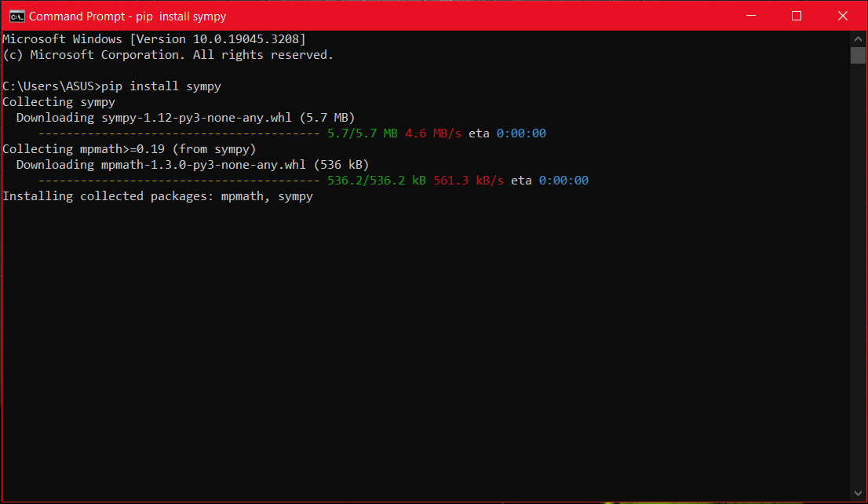Click the minimize window icon
The height and width of the screenshot is (504, 868).
point(750,15)
